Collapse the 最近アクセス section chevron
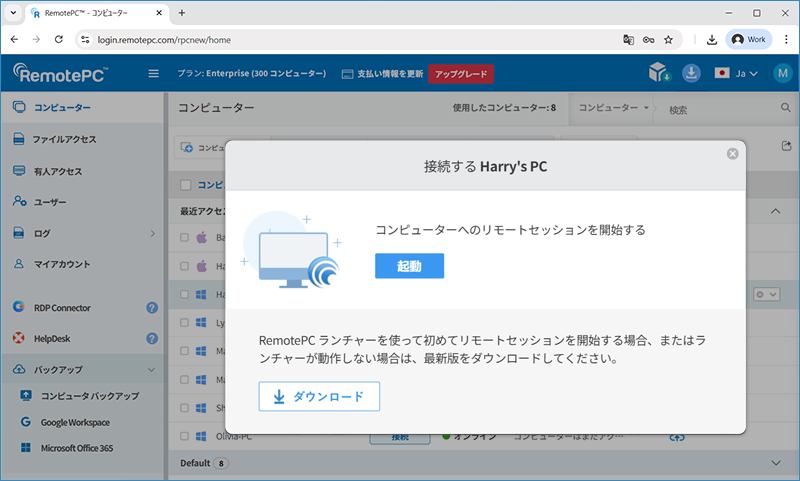The width and height of the screenshot is (800, 481). [x=776, y=211]
